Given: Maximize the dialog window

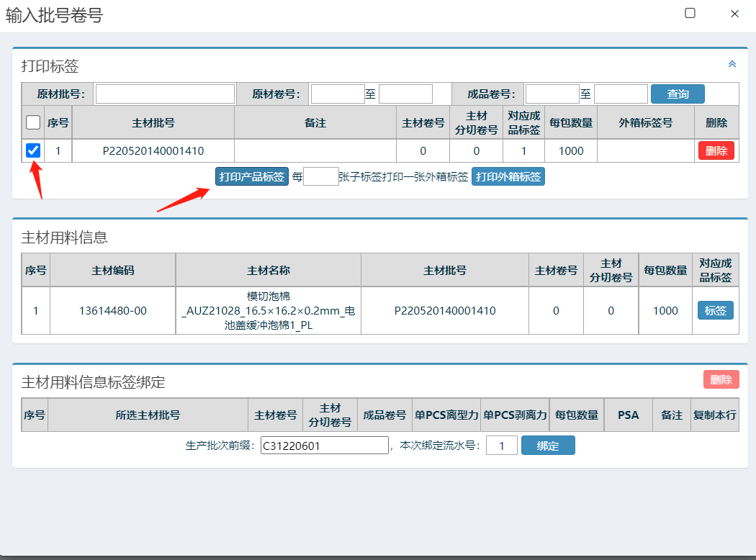Looking at the screenshot, I should (690, 13).
